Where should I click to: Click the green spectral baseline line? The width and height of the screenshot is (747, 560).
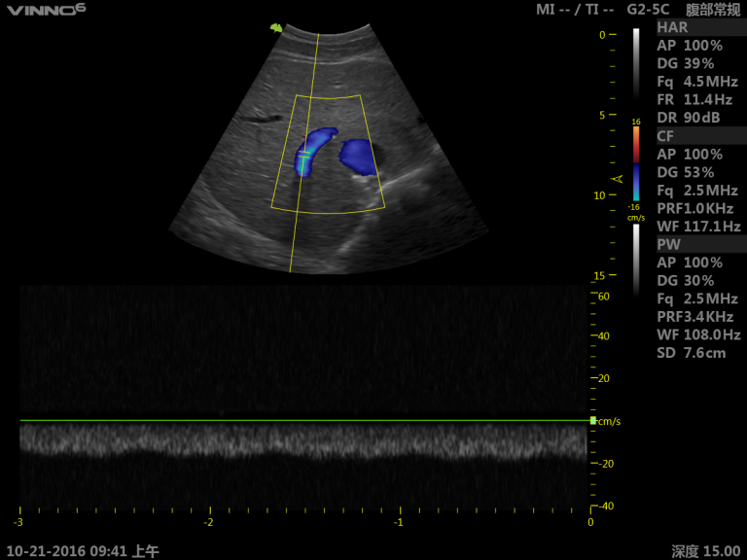click(x=304, y=420)
